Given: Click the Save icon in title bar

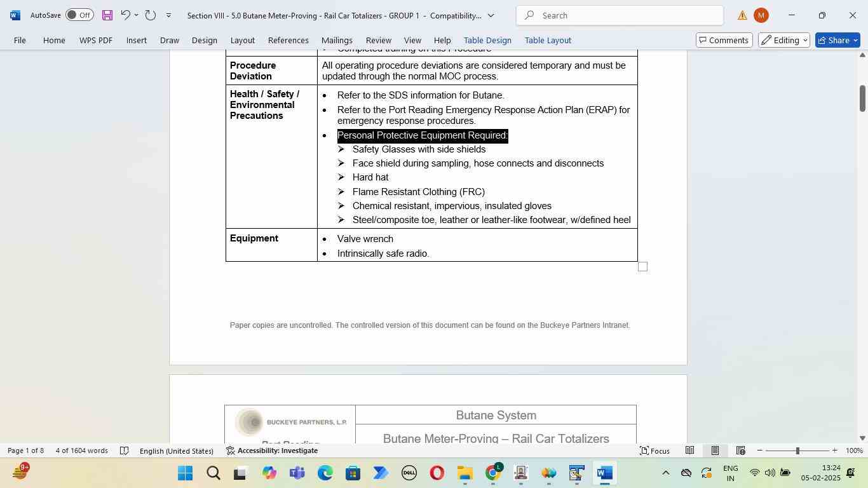Looking at the screenshot, I should point(107,15).
